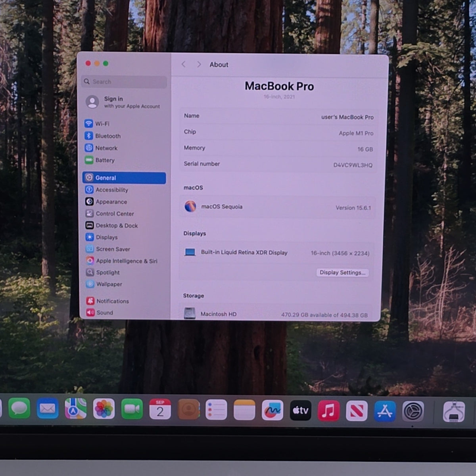The height and width of the screenshot is (476, 476).
Task: Open System Settings from the Dock
Action: point(413,411)
